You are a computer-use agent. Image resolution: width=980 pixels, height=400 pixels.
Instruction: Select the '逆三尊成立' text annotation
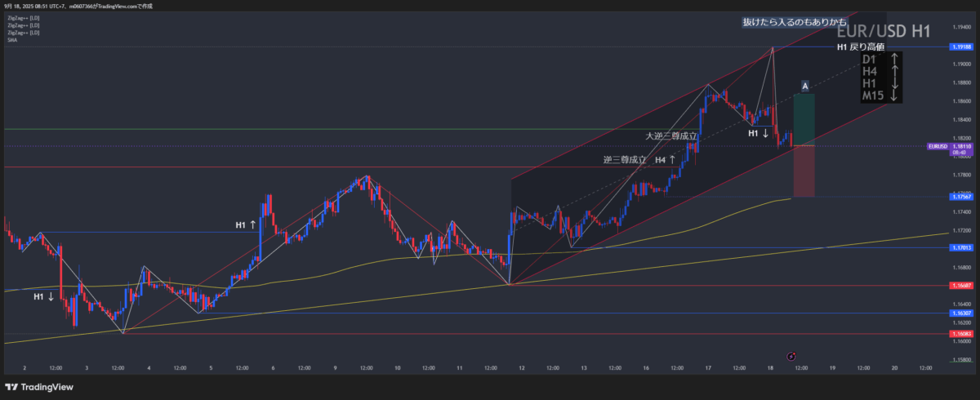pos(625,160)
